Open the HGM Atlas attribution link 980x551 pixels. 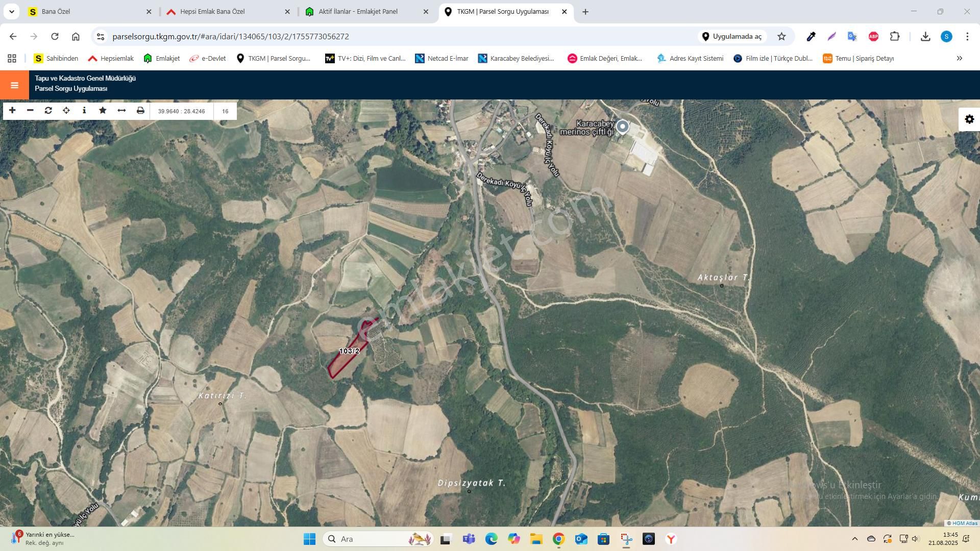click(965, 523)
